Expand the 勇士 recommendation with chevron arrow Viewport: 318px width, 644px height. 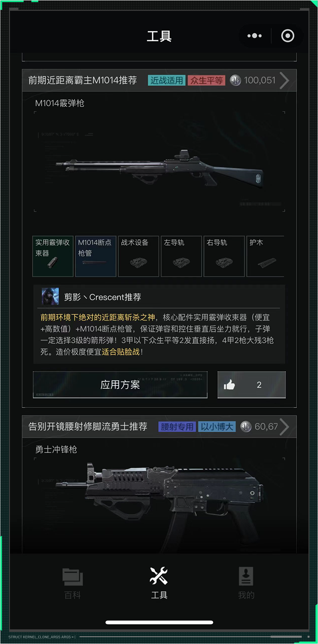point(284,427)
